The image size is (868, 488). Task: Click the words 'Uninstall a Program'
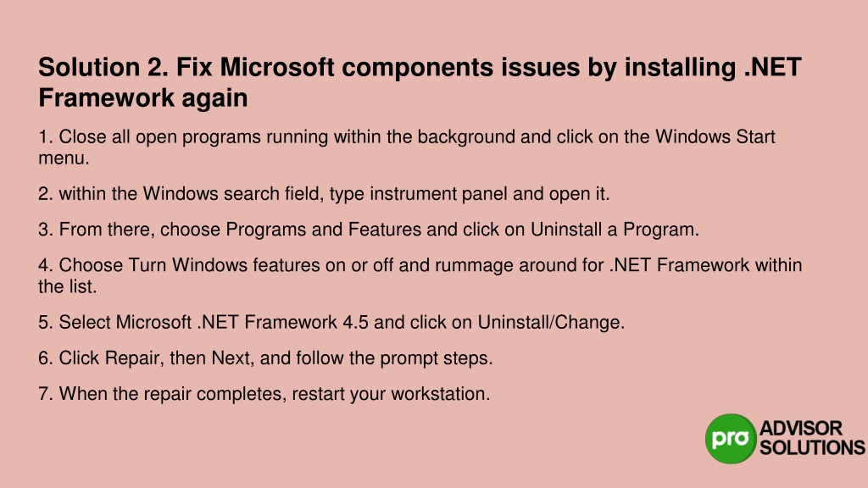tap(615, 230)
